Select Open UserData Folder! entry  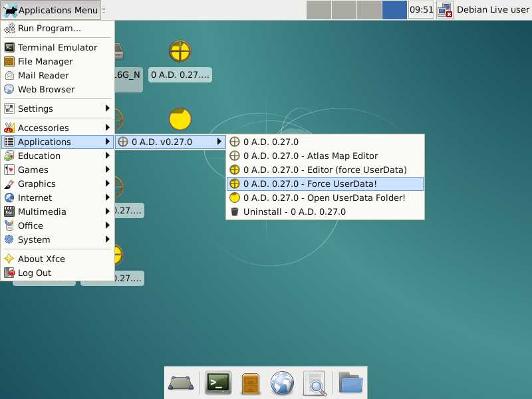coord(325,198)
